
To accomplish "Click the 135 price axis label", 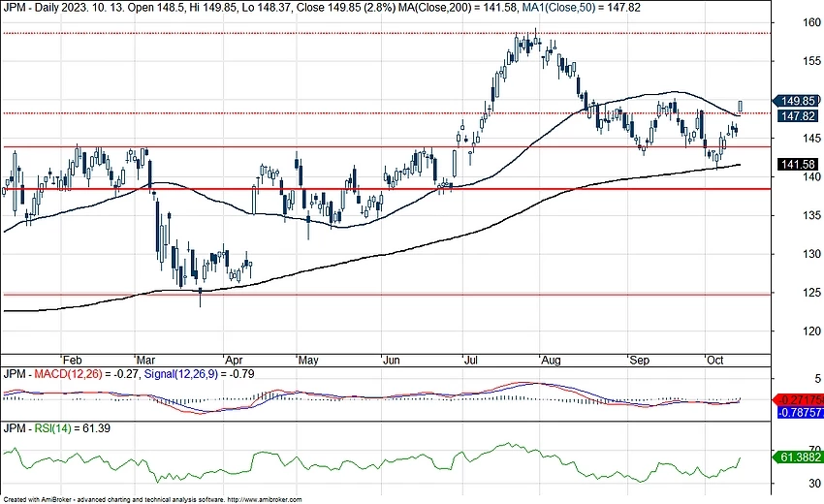I will click(812, 215).
